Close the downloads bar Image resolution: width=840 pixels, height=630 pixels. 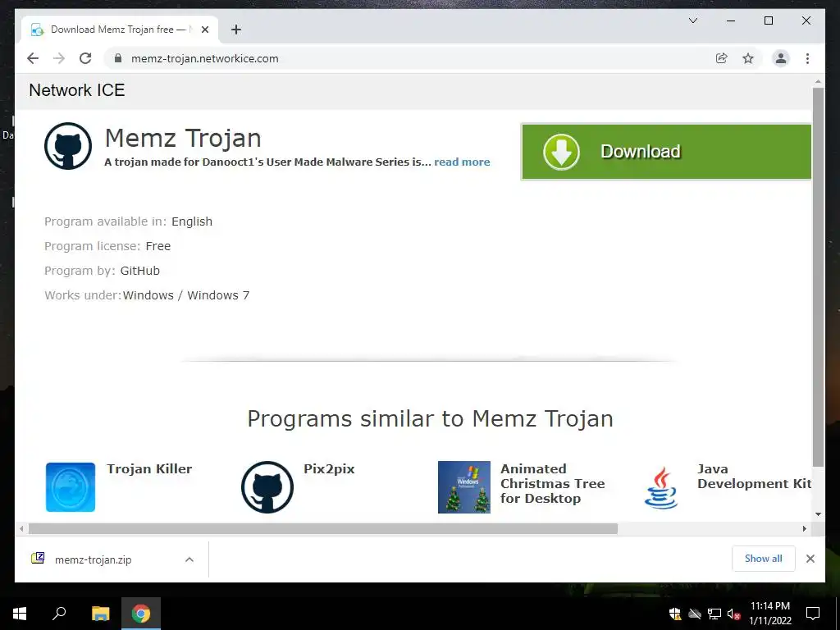point(810,559)
